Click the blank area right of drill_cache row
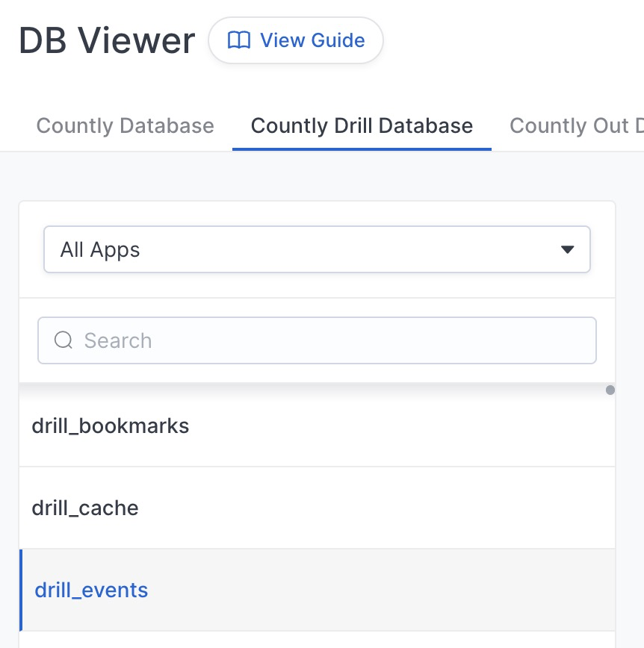 [377, 508]
